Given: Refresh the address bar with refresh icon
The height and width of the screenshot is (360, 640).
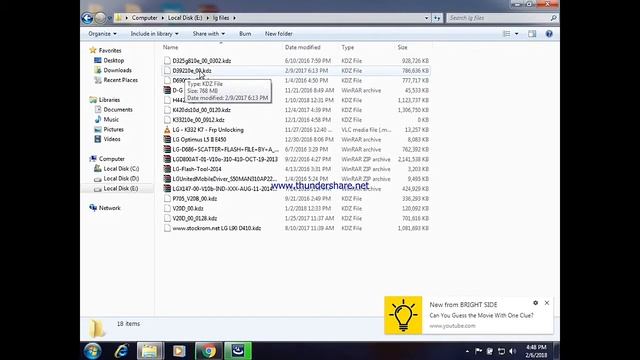Looking at the screenshot, I should (437, 18).
